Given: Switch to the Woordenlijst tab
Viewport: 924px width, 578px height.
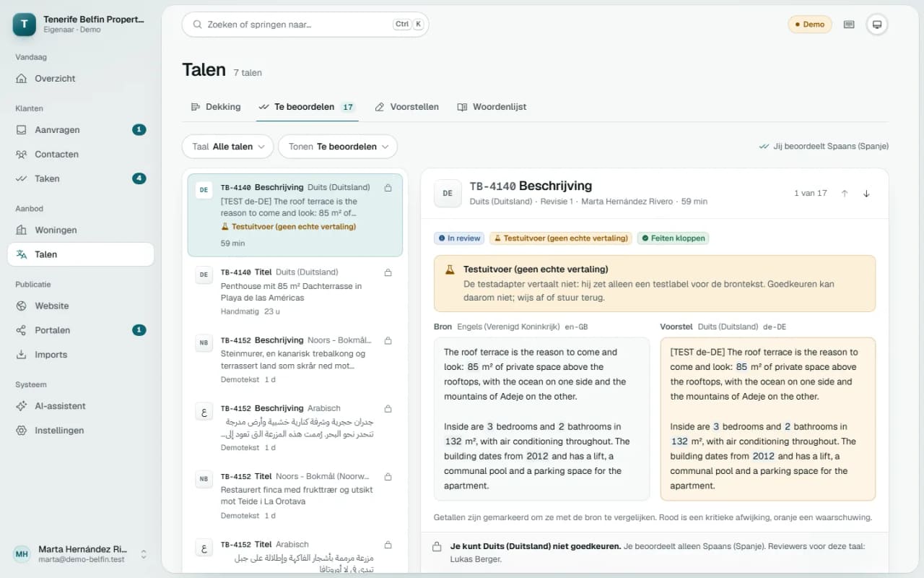Looking at the screenshot, I should pos(492,107).
